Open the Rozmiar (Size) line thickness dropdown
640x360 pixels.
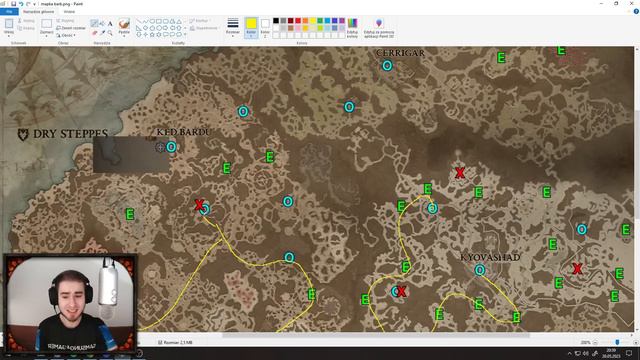(233, 28)
